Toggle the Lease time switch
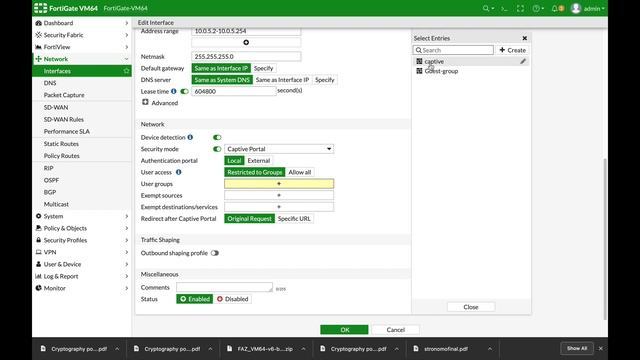Image resolution: width=640 pixels, height=360 pixels. pos(184,91)
